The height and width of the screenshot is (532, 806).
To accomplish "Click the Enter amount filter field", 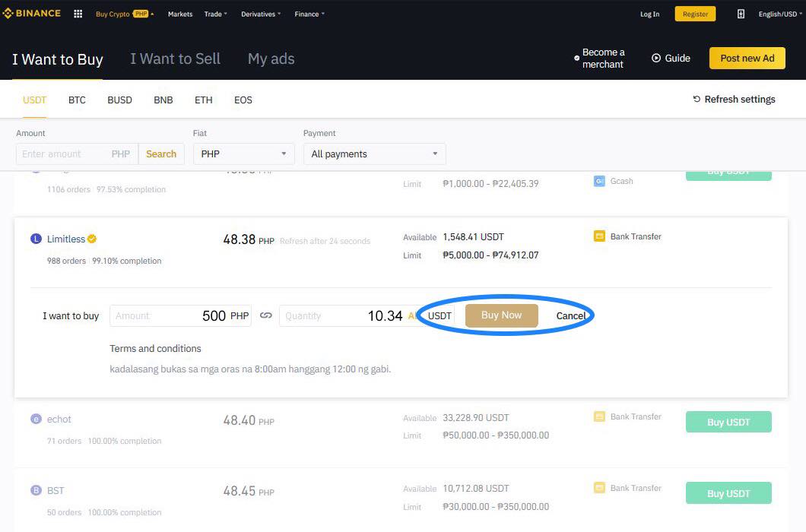I will point(77,154).
